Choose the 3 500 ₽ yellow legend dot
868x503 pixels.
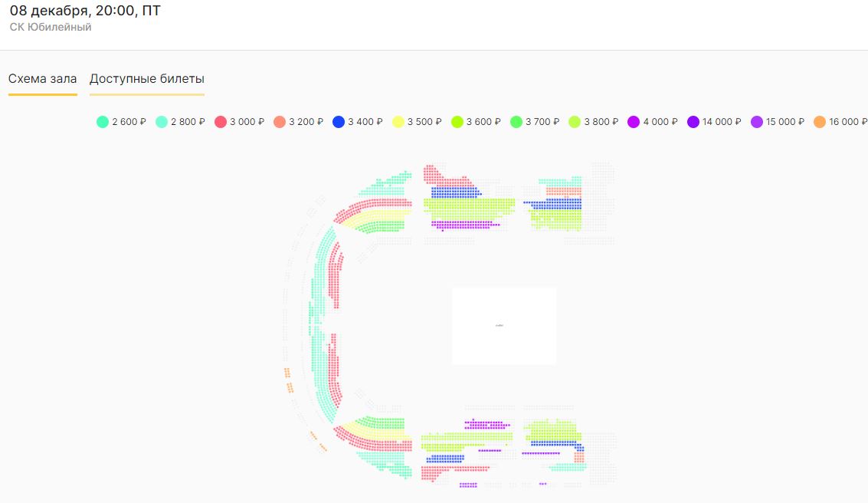pyautogui.click(x=398, y=122)
